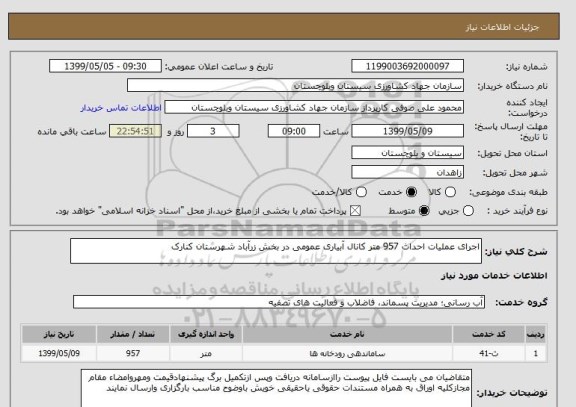Choose the جزیی purchase type radio
Viewport: 576px width, 407px height.
pos(468,211)
